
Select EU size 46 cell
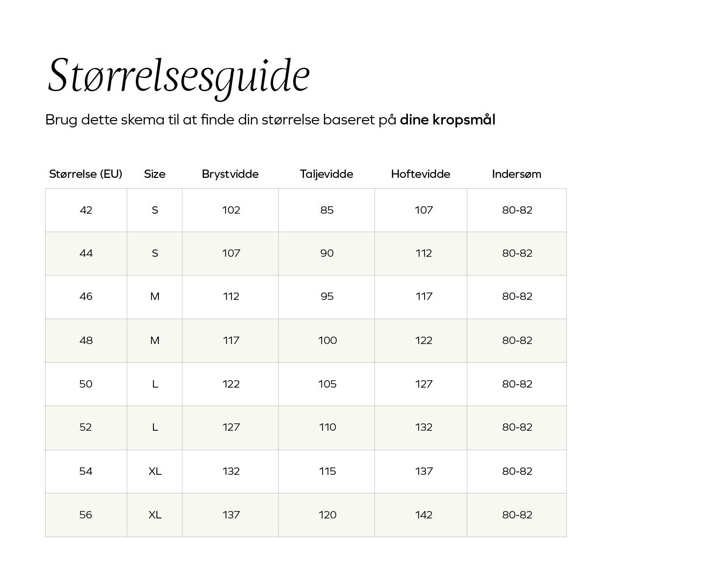86,296
